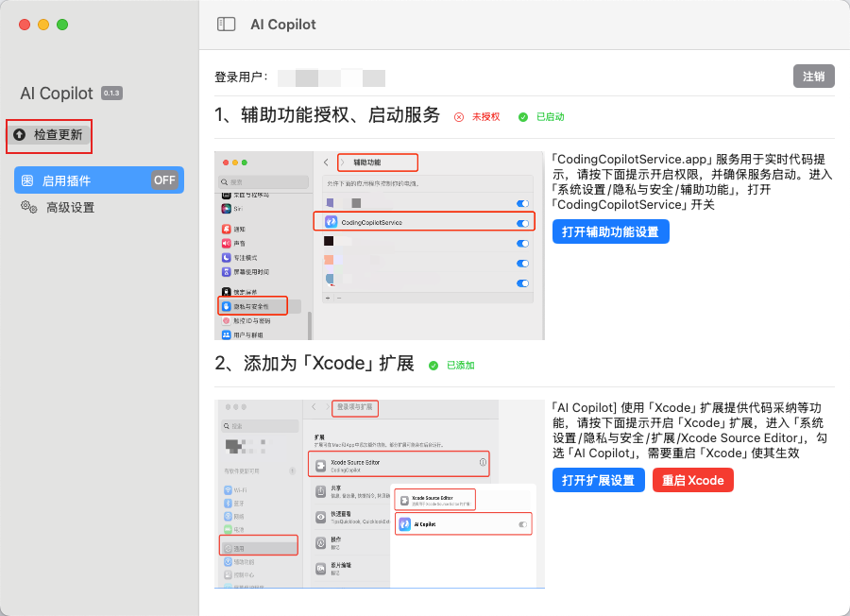
Task: Click the heading 2、添加为「Xcode」扩展
Action: pos(314,364)
